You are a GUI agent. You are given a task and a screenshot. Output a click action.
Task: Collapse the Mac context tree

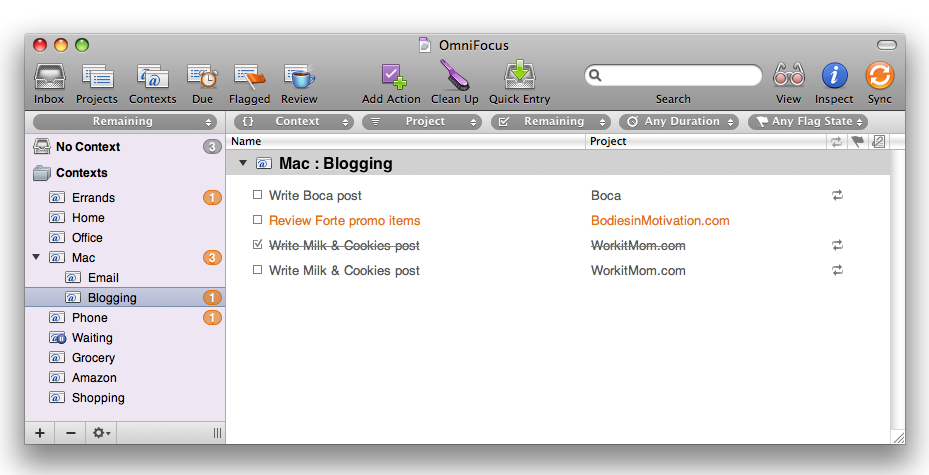click(36, 257)
